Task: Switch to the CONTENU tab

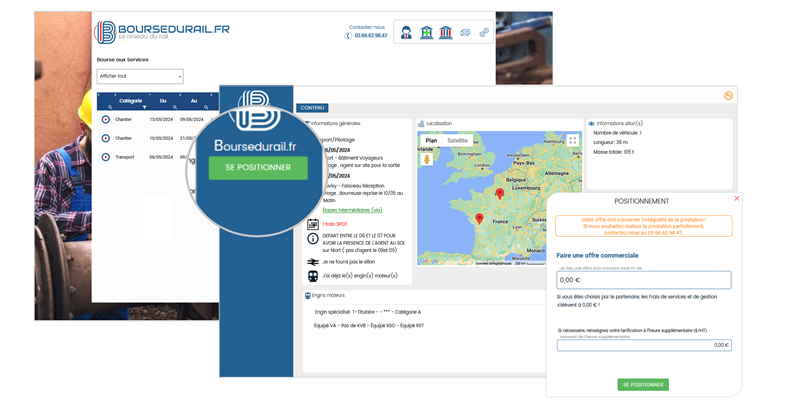Action: pyautogui.click(x=312, y=108)
